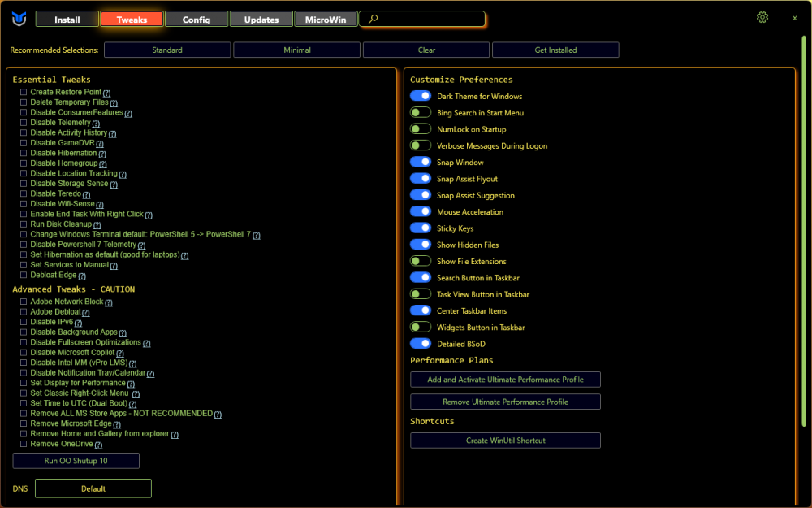Check Disable Powershell 7 Telemetry checkbox

coord(24,244)
